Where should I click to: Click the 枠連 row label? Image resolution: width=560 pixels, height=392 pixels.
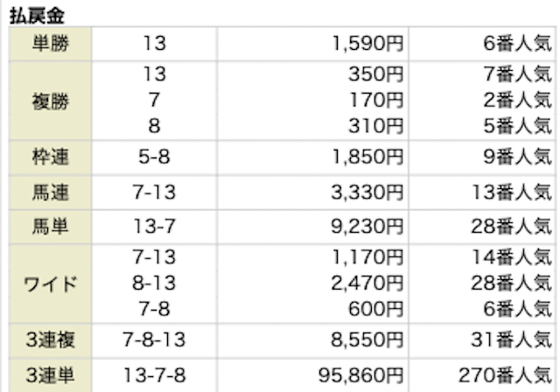(51, 157)
